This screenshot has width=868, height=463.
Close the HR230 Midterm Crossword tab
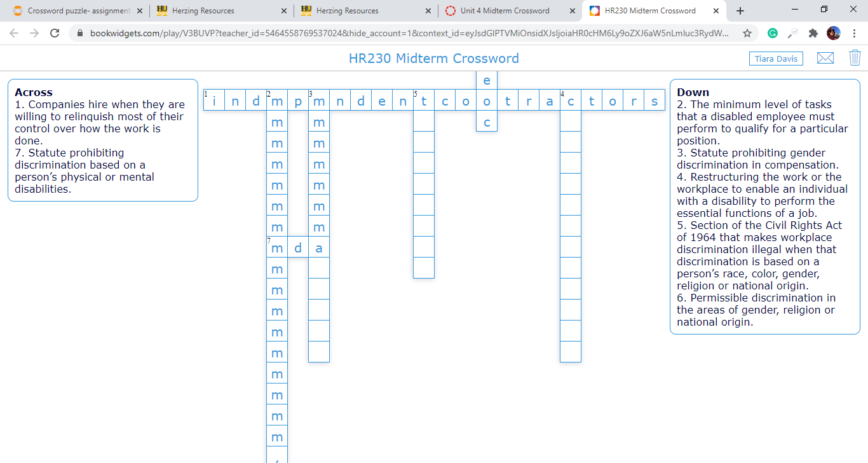coord(716,11)
